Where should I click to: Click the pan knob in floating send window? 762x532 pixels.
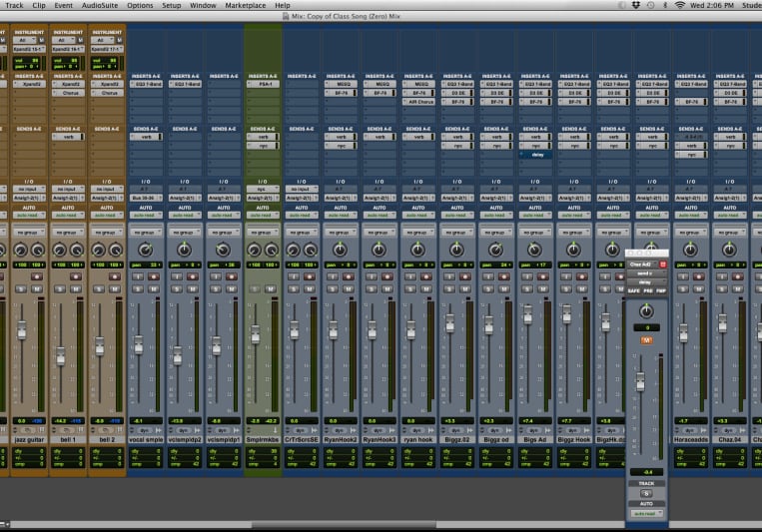point(646,311)
